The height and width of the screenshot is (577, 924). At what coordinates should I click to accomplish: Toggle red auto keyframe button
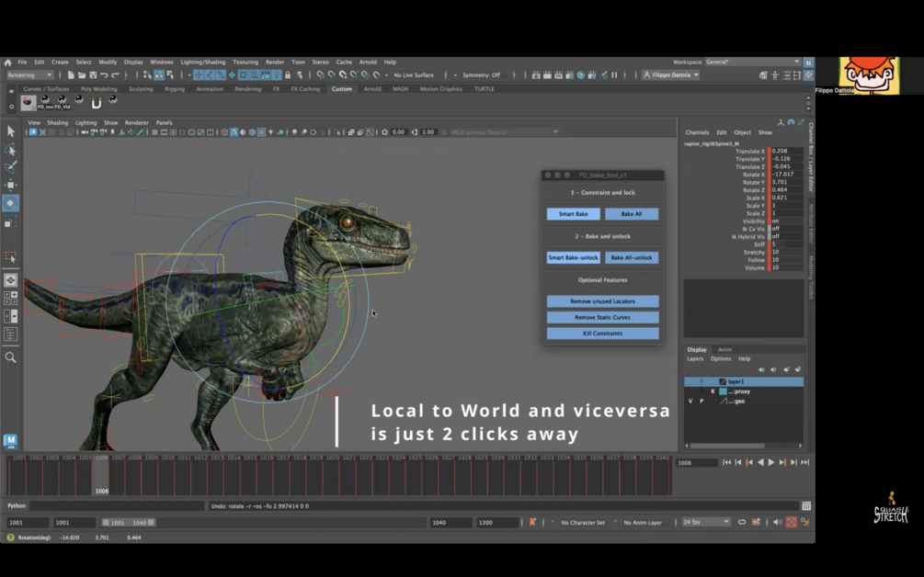(x=792, y=522)
